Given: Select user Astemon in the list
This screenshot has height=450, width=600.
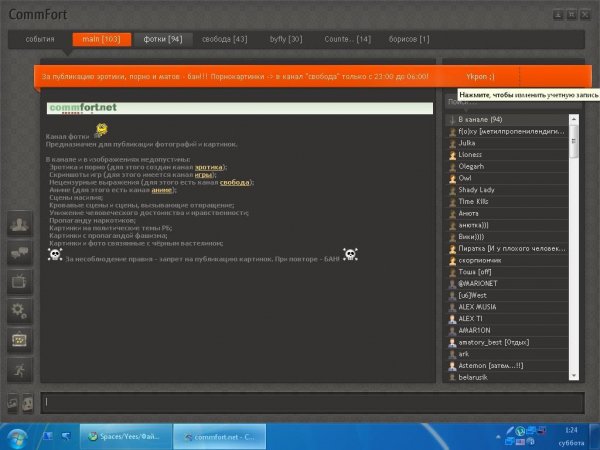Looking at the screenshot, I should (x=508, y=366).
